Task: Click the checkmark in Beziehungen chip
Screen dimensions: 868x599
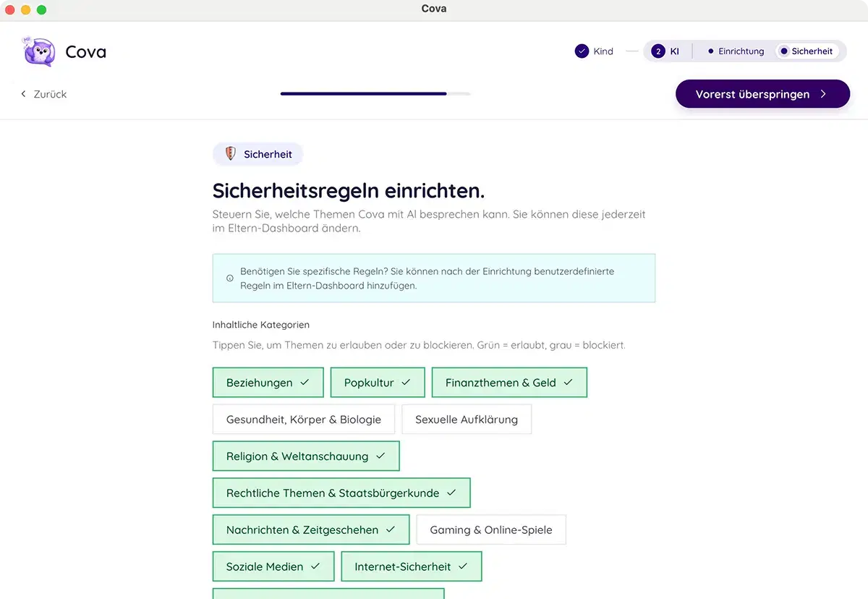Action: pos(305,382)
